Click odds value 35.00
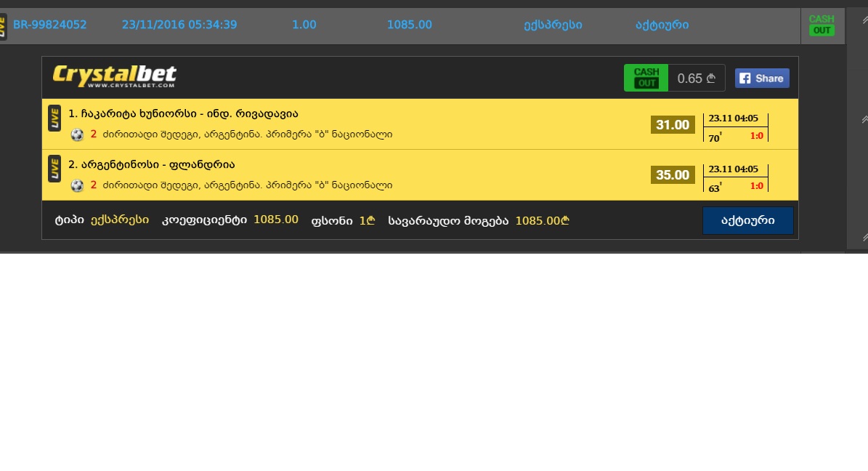868x471 pixels. (x=673, y=175)
